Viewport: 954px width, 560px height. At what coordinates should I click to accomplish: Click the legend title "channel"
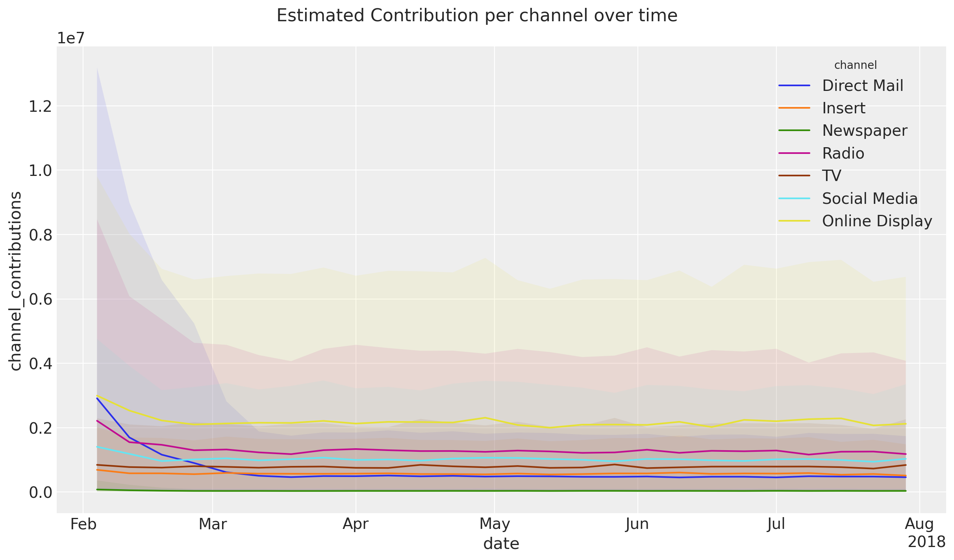coord(855,65)
